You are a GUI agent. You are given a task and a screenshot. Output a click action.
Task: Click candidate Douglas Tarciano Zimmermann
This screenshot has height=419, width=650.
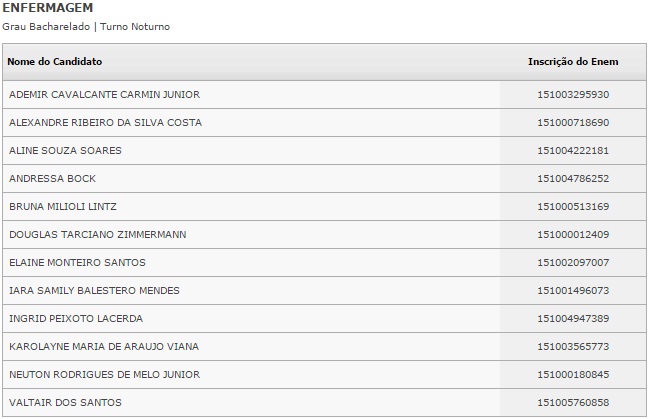click(98, 235)
